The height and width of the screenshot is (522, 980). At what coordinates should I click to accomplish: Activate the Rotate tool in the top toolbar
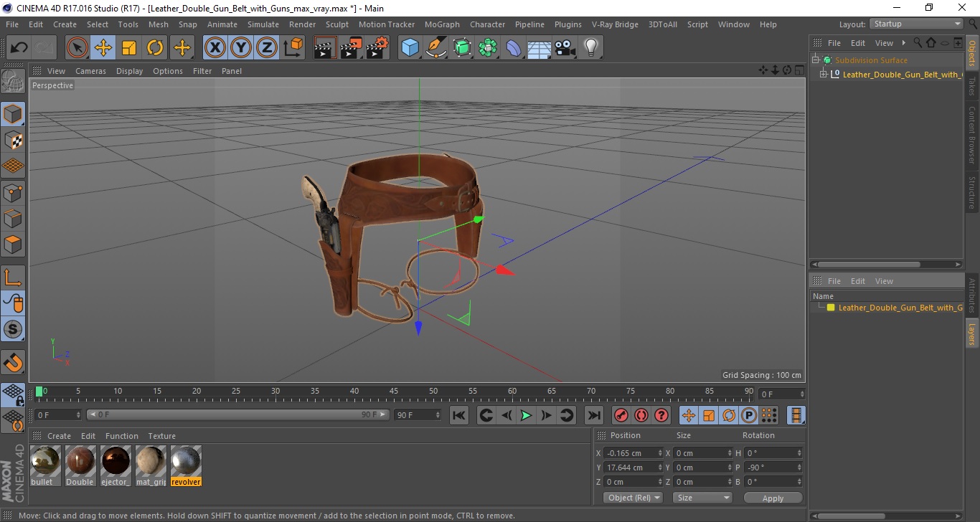click(155, 48)
